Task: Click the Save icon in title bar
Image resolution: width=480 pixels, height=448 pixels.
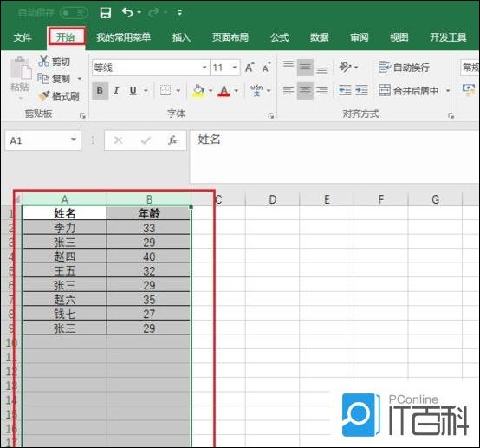Action: click(106, 13)
